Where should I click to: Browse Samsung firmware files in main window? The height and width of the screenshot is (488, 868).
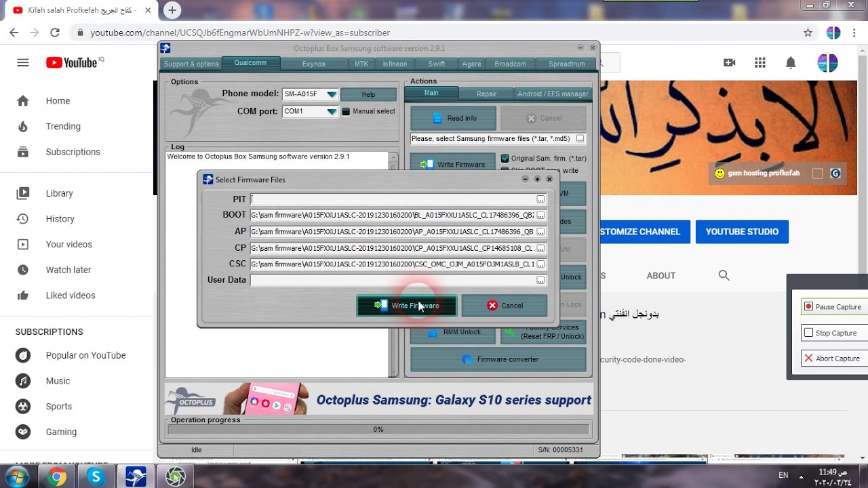pyautogui.click(x=580, y=139)
